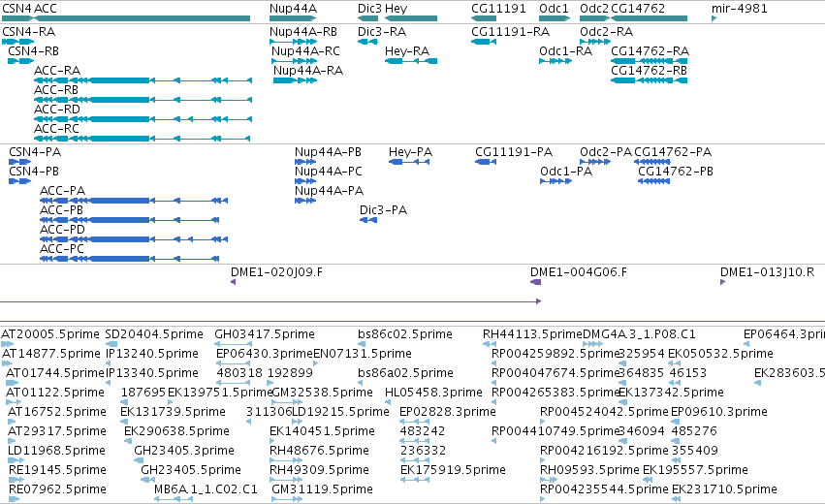
Task: Click the Odc2-PA protein label
Action: coord(606,152)
